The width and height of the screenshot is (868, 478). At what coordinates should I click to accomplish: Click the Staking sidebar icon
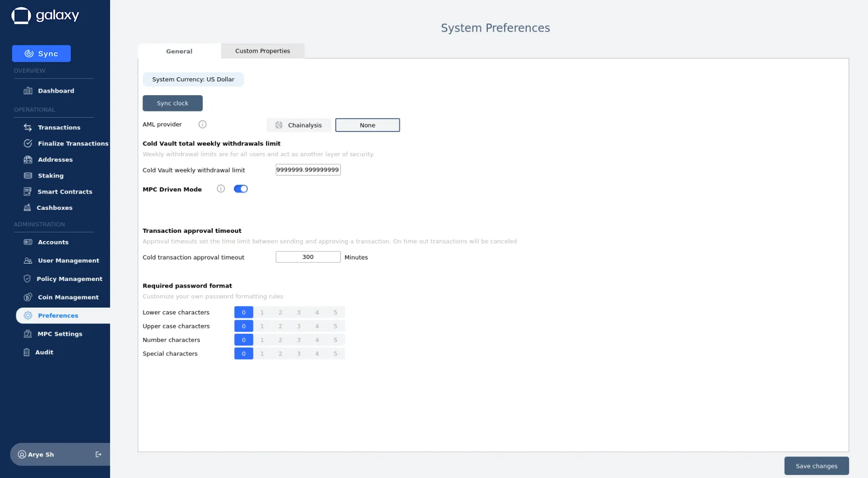pos(28,176)
